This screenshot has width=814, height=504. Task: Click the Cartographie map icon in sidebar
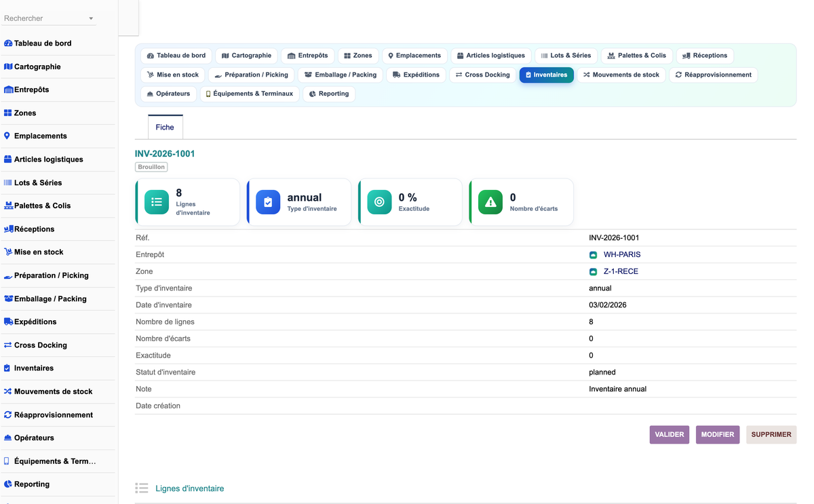(8, 66)
